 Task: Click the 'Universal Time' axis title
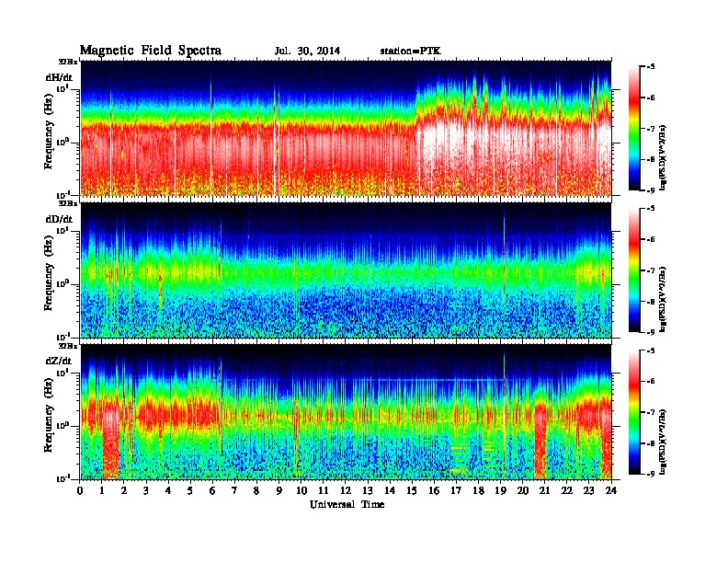[347, 504]
